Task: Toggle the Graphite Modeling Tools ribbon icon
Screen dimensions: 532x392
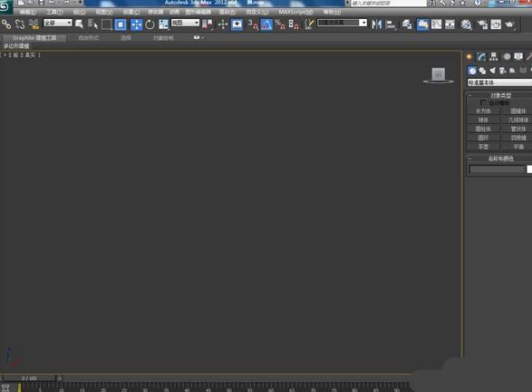Action: tap(422, 24)
